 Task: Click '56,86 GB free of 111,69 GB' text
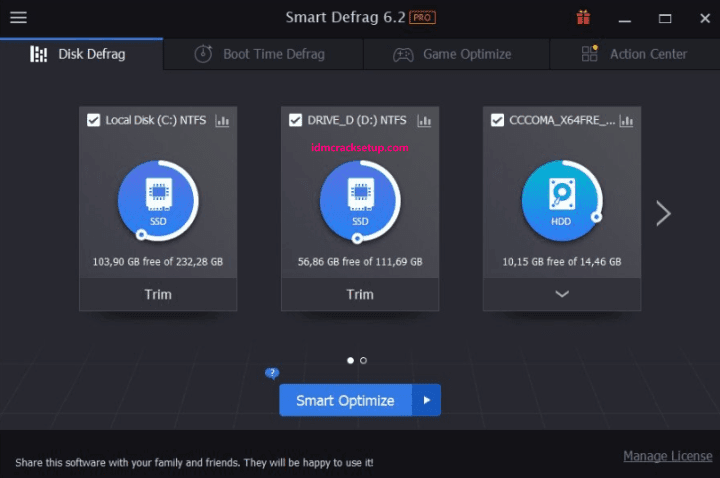(360, 262)
